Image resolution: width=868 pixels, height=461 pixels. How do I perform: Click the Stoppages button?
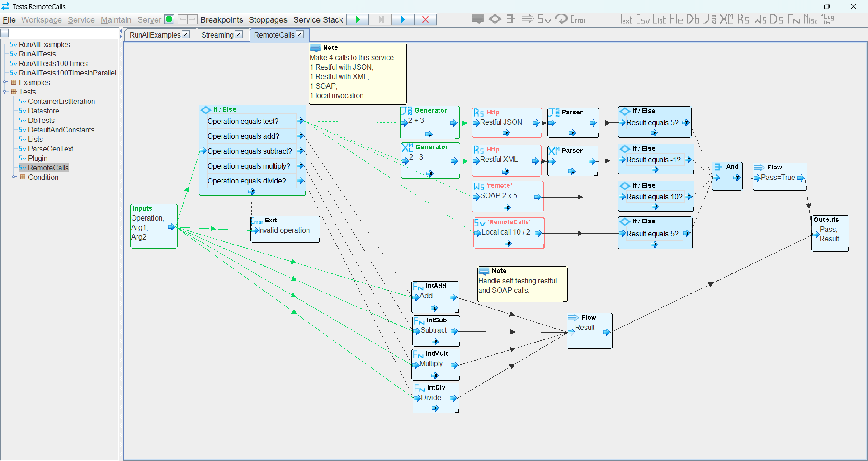click(x=268, y=20)
